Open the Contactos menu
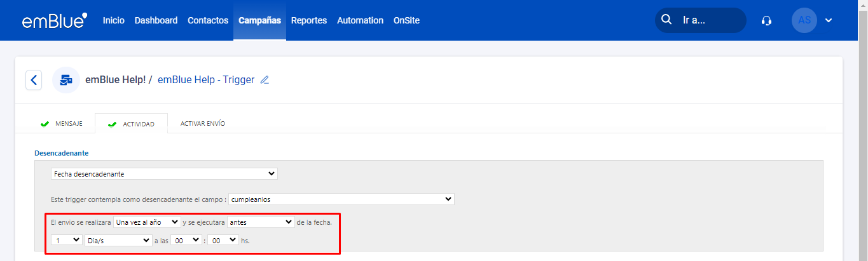Viewport: 868px width, 261px height. 208,20
